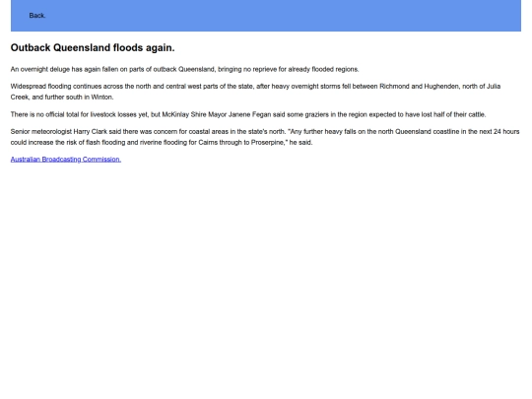
Task: Open the Australian Broadcasting Commission link
Action: tap(66, 160)
